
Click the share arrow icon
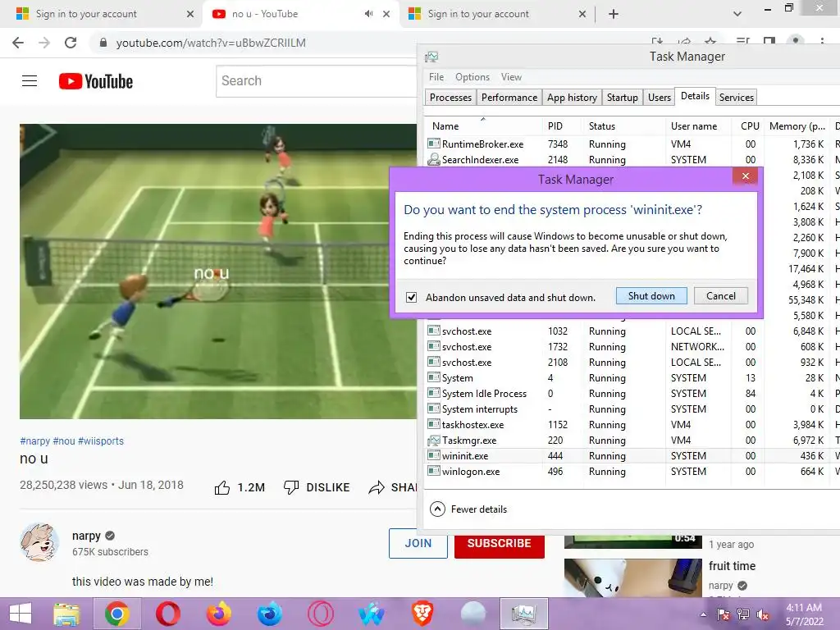pyautogui.click(x=377, y=487)
